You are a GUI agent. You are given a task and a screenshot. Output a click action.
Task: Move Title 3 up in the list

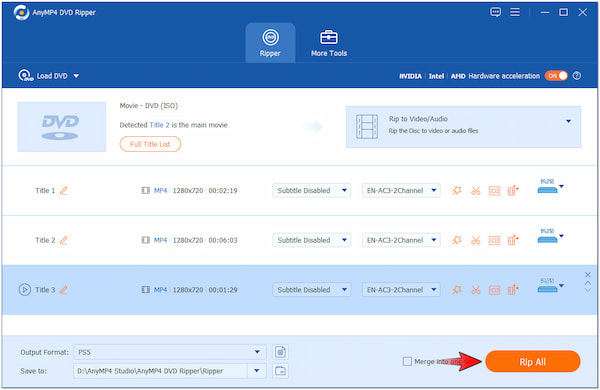[x=588, y=283]
